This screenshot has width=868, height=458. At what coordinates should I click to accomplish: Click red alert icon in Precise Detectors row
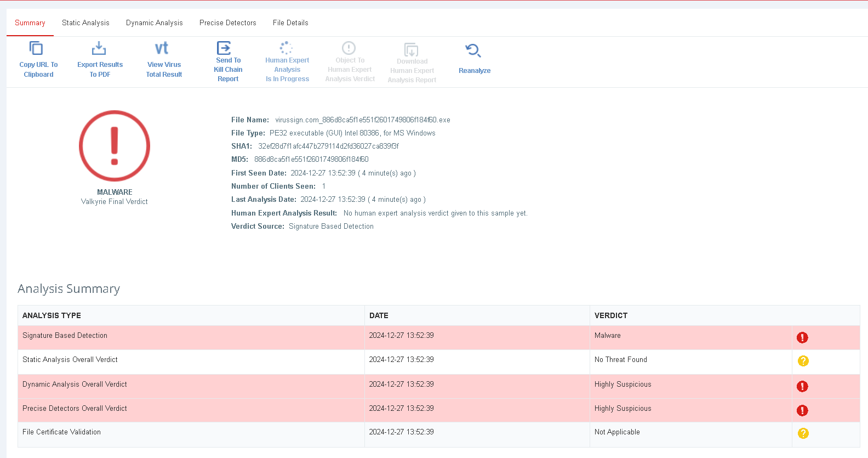pyautogui.click(x=802, y=411)
